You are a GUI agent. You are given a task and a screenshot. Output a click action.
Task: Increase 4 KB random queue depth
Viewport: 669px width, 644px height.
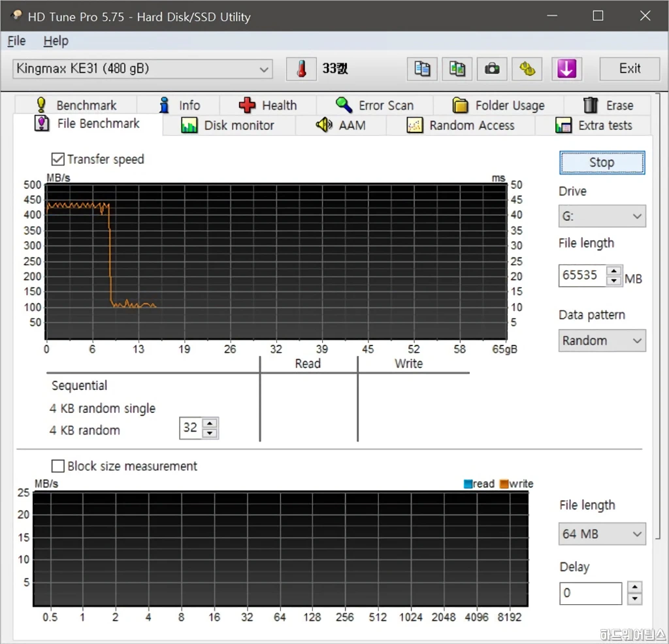coord(210,423)
